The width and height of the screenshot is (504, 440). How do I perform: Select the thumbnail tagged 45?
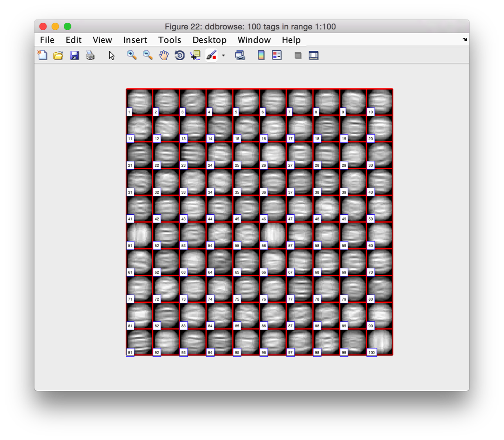coord(246,209)
